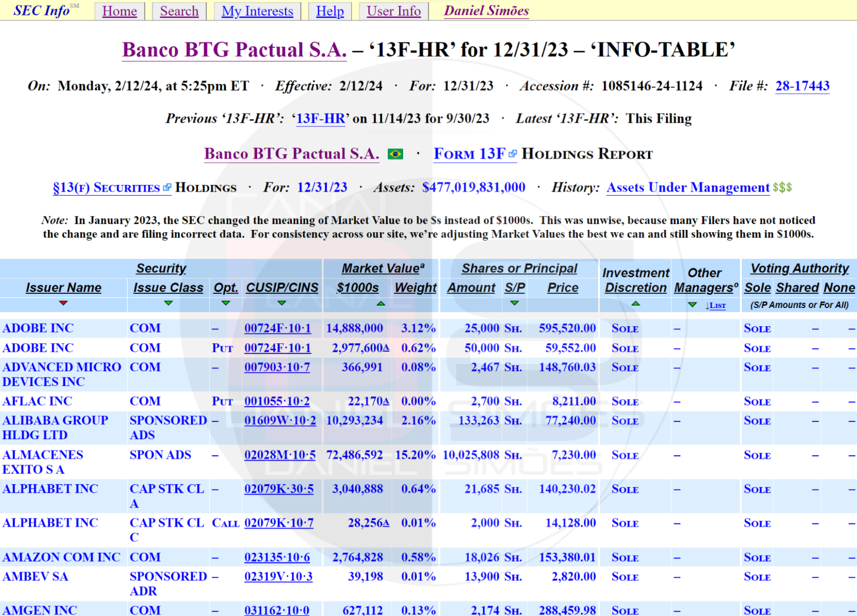Open §13(F) Securities link
857x616 pixels.
(106, 188)
